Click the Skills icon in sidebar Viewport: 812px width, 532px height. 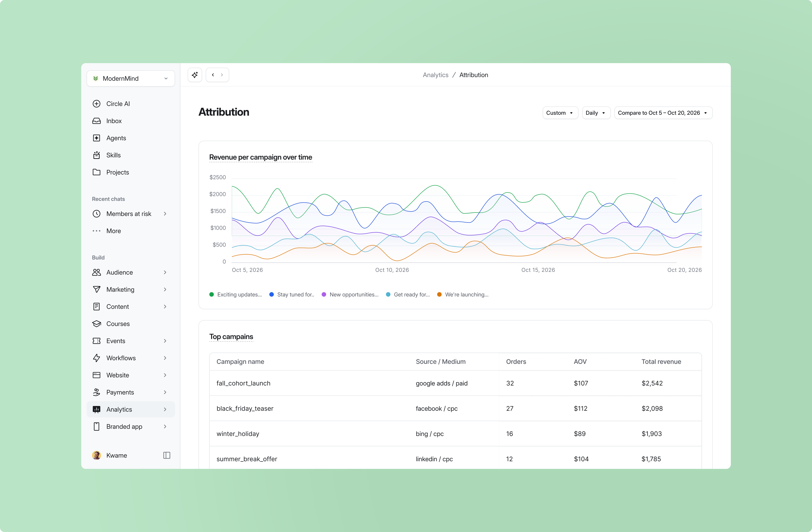tap(97, 155)
